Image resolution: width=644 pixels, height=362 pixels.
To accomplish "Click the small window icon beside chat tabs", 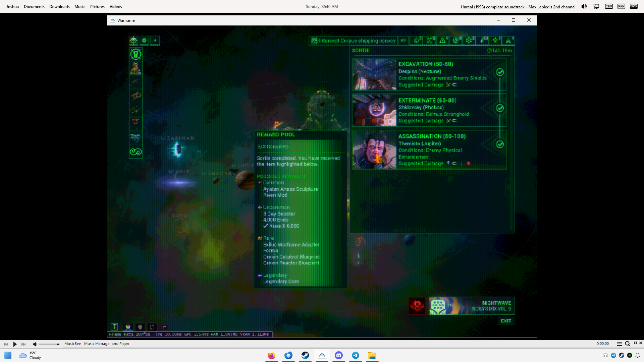I will pos(165,327).
